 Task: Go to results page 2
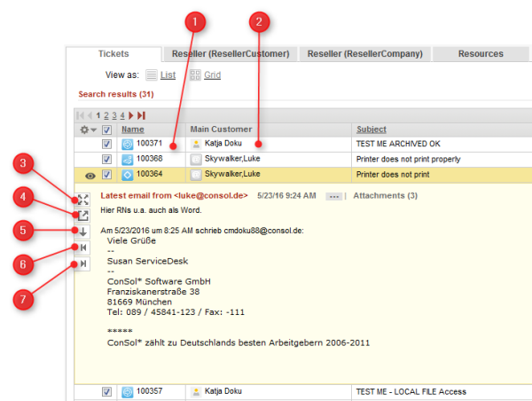point(106,116)
